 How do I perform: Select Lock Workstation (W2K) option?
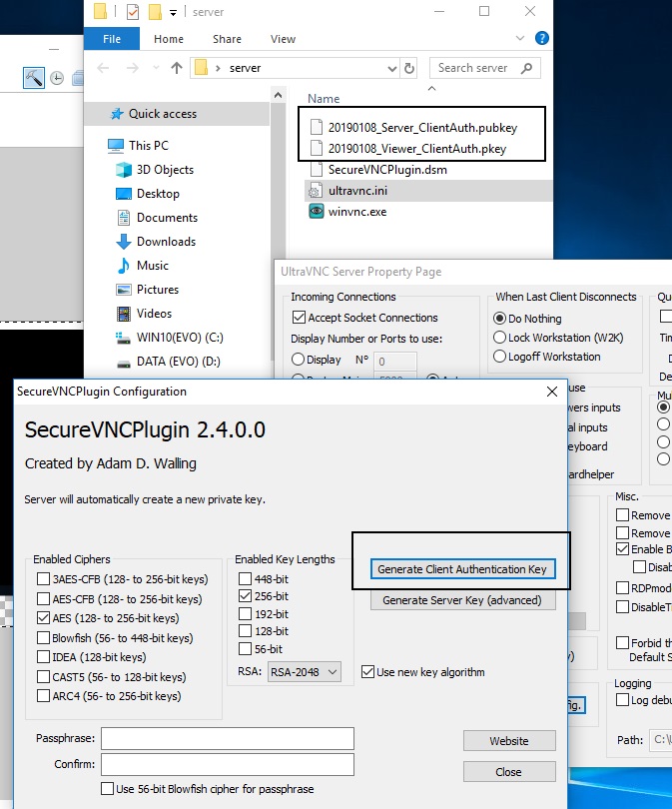pos(499,338)
